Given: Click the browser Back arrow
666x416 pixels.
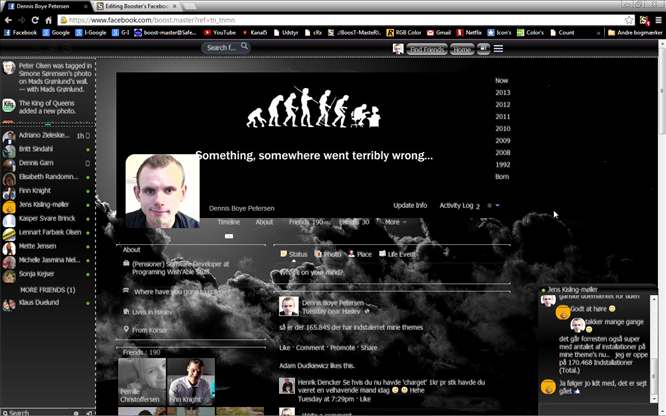Looking at the screenshot, I should (x=8, y=20).
